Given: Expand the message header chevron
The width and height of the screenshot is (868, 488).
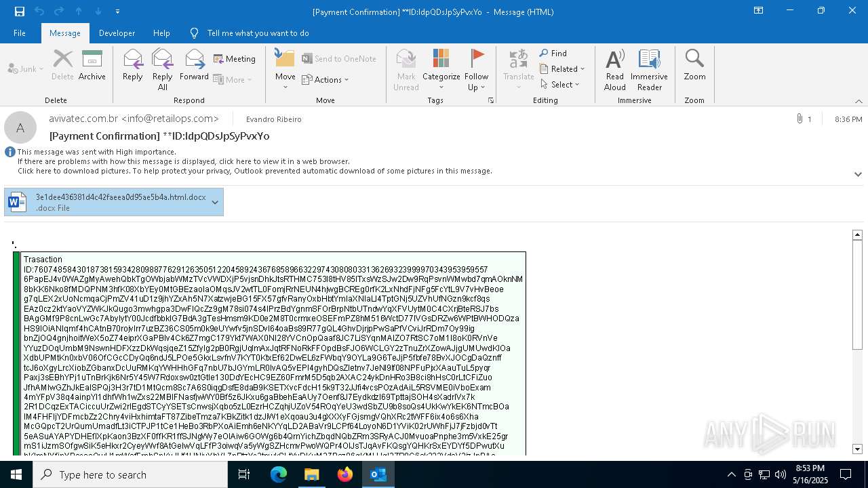Looking at the screenshot, I should click(858, 174).
